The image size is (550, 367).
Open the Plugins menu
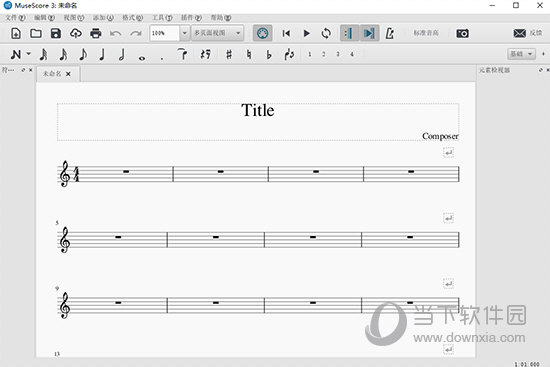[191, 18]
